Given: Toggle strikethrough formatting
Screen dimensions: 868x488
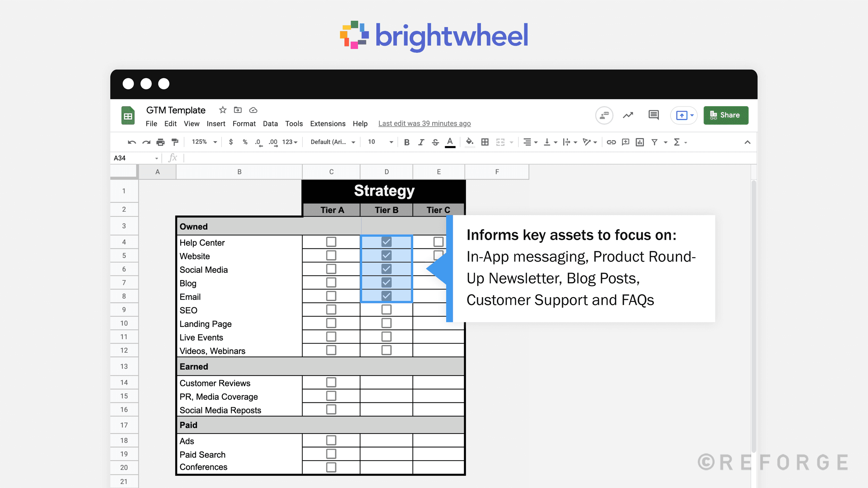Looking at the screenshot, I should (435, 142).
